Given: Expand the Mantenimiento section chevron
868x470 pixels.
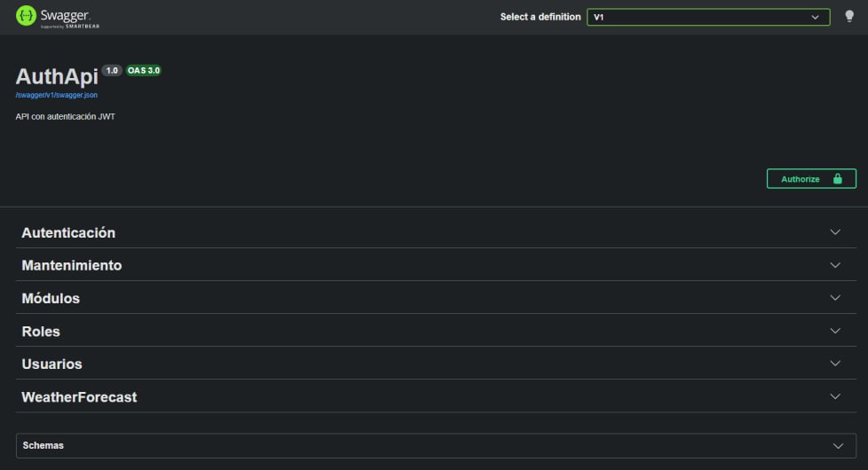Looking at the screenshot, I should (x=834, y=265).
